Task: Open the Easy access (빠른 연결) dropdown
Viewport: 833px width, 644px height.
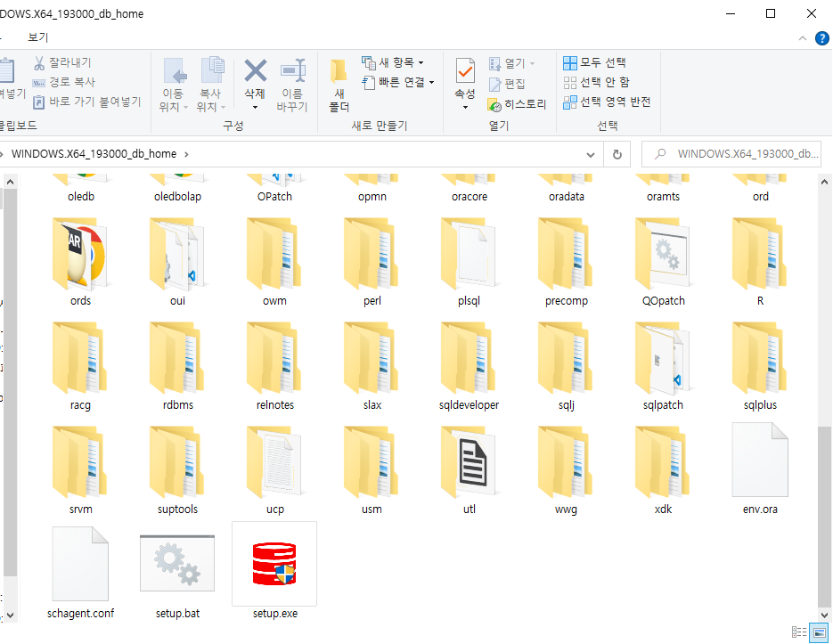Action: point(398,82)
